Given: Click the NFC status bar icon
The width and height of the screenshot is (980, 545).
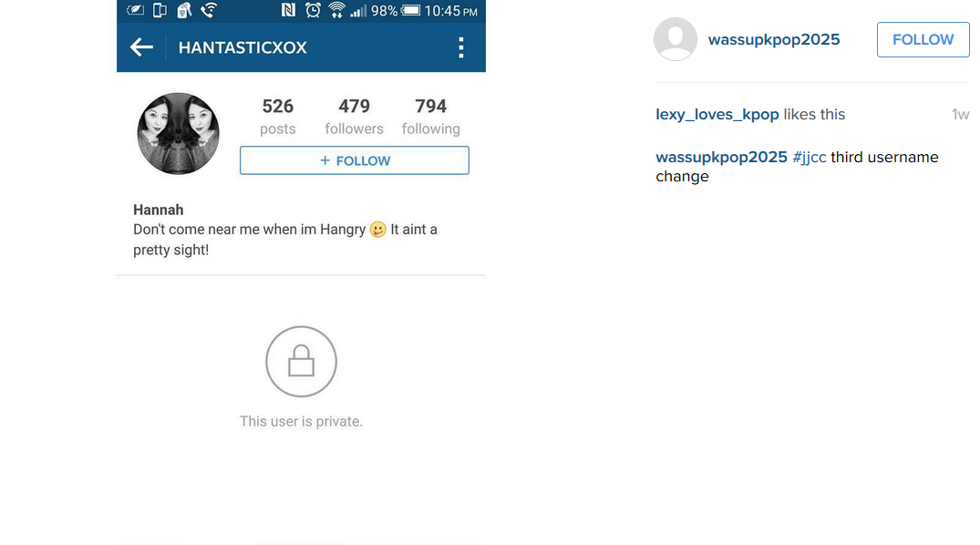Looking at the screenshot, I should click(288, 10).
